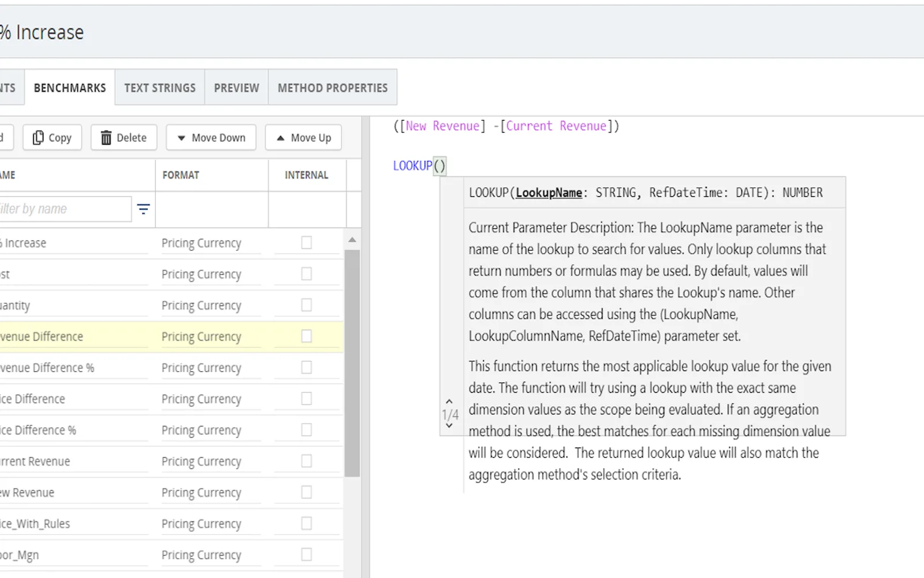Image resolution: width=924 pixels, height=578 pixels.
Task: Switch to the Benchmarks tab
Action: pos(70,88)
